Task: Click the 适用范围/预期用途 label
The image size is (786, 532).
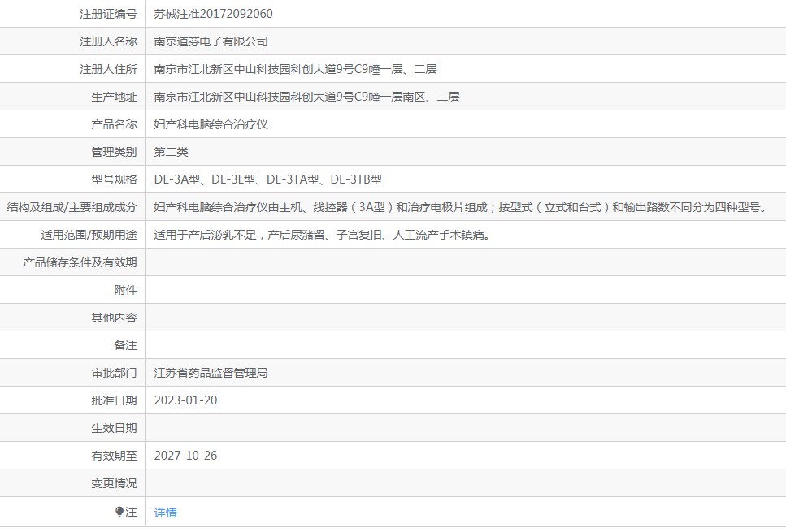Action: pyautogui.click(x=89, y=235)
